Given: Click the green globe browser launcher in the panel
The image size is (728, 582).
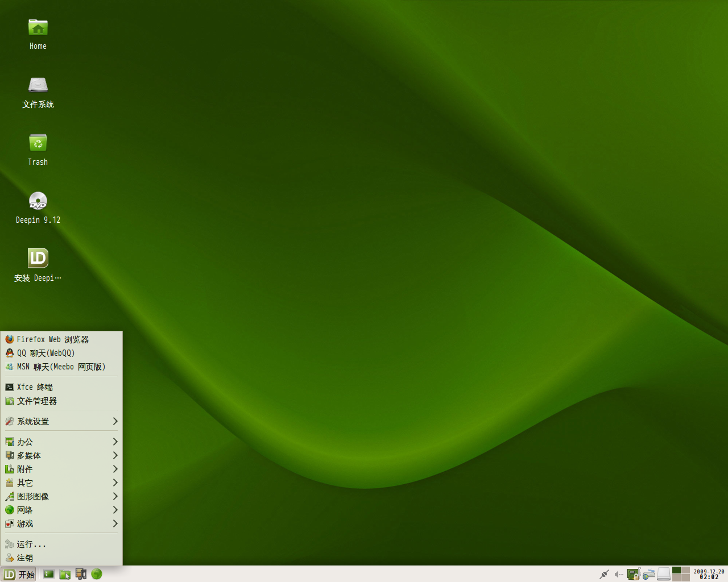Looking at the screenshot, I should (97, 574).
